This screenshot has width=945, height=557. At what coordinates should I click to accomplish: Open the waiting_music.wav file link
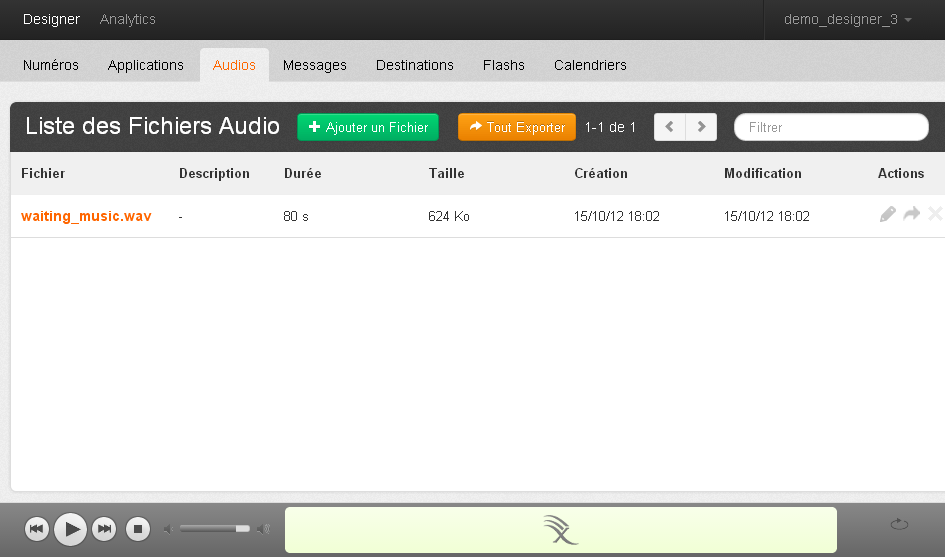tap(86, 216)
